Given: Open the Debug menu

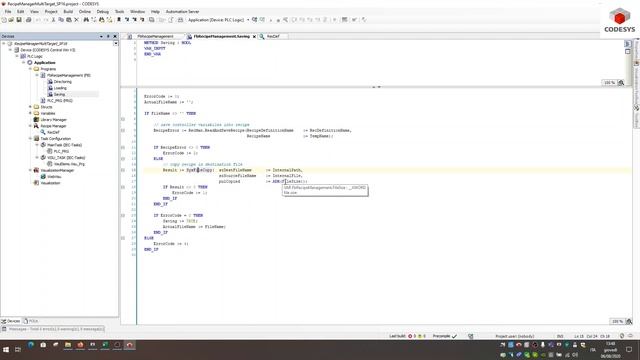Looking at the screenshot, I should point(103,11).
